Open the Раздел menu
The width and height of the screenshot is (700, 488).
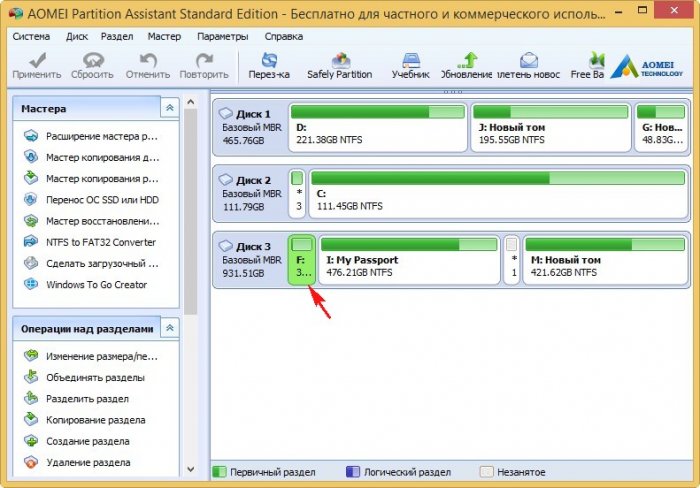117,37
